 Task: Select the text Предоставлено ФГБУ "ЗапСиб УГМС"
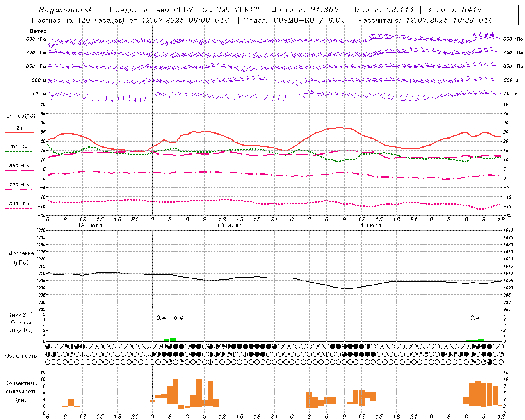[x=185, y=10]
